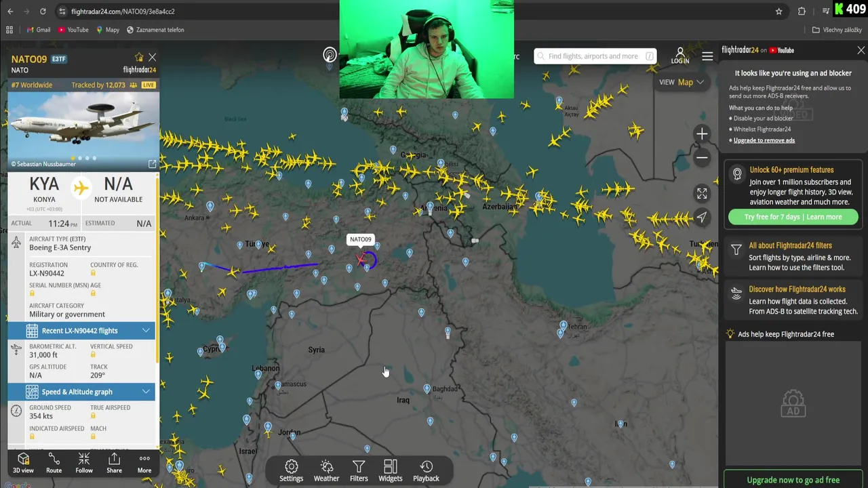Open the Widgets menu

[391, 471]
